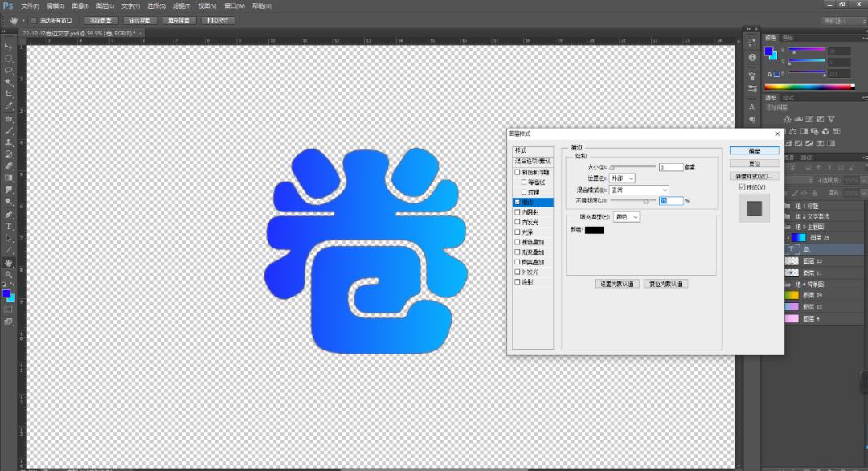Click the 设置为默认值 button
The height and width of the screenshot is (471, 868).
point(616,284)
